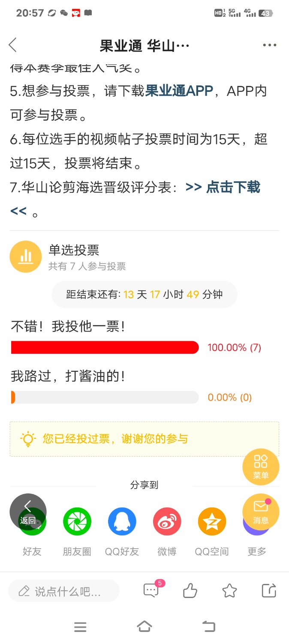This screenshot has width=289, height=644.
Task: Share to Weibo (微博) icon
Action: (x=167, y=521)
